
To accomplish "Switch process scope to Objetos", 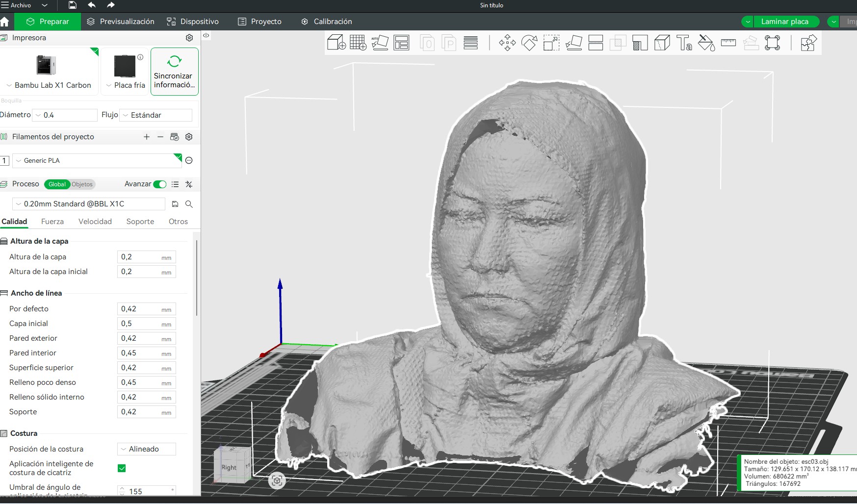I will tap(82, 184).
